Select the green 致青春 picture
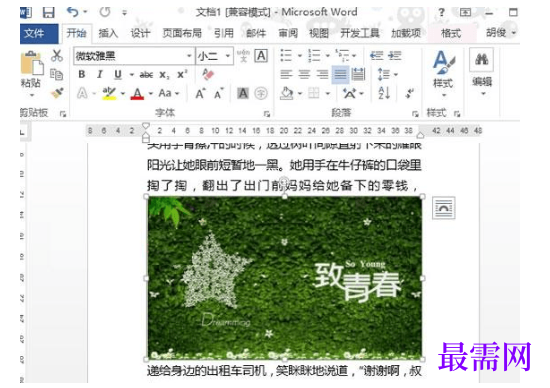550x388 pixels. click(x=284, y=278)
